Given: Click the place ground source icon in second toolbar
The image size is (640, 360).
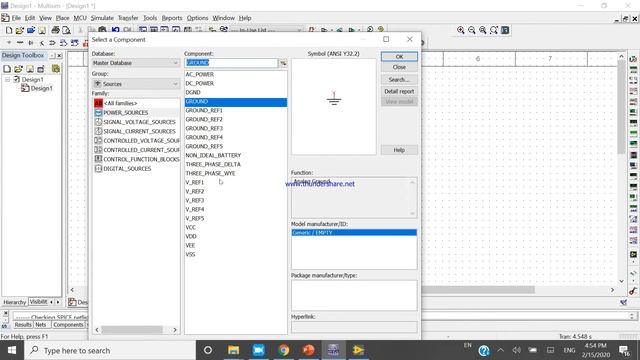Looking at the screenshot, I should pyautogui.click(x=9, y=42).
